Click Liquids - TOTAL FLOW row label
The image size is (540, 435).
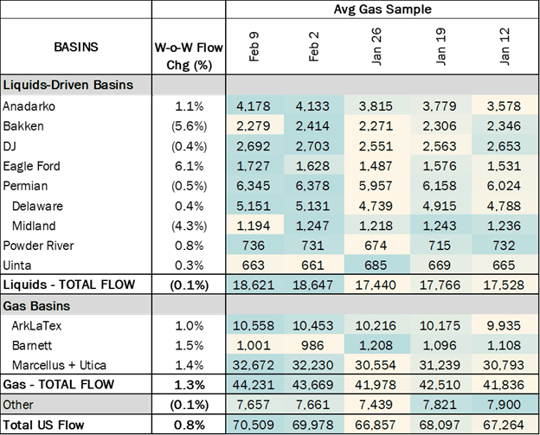click(x=69, y=285)
